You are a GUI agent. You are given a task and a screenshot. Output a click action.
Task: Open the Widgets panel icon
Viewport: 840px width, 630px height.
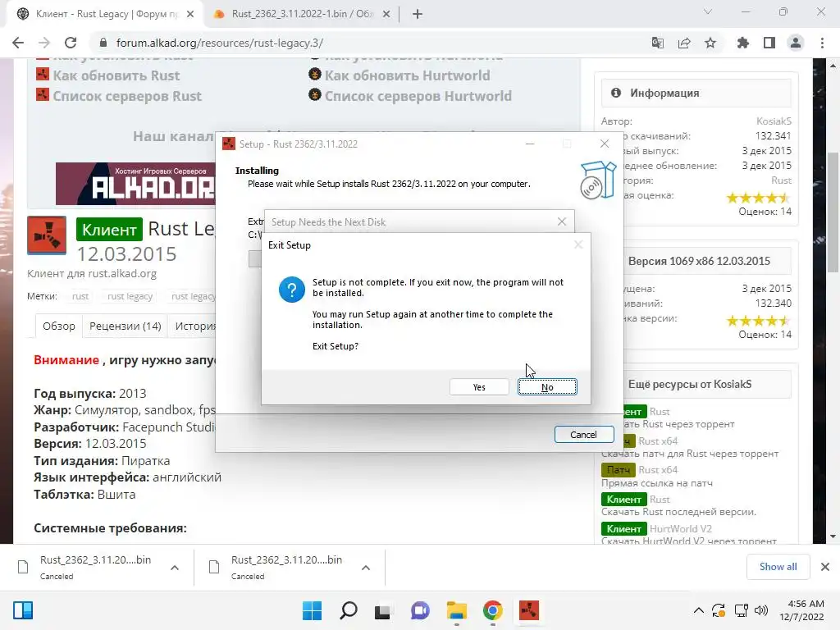[x=23, y=610]
